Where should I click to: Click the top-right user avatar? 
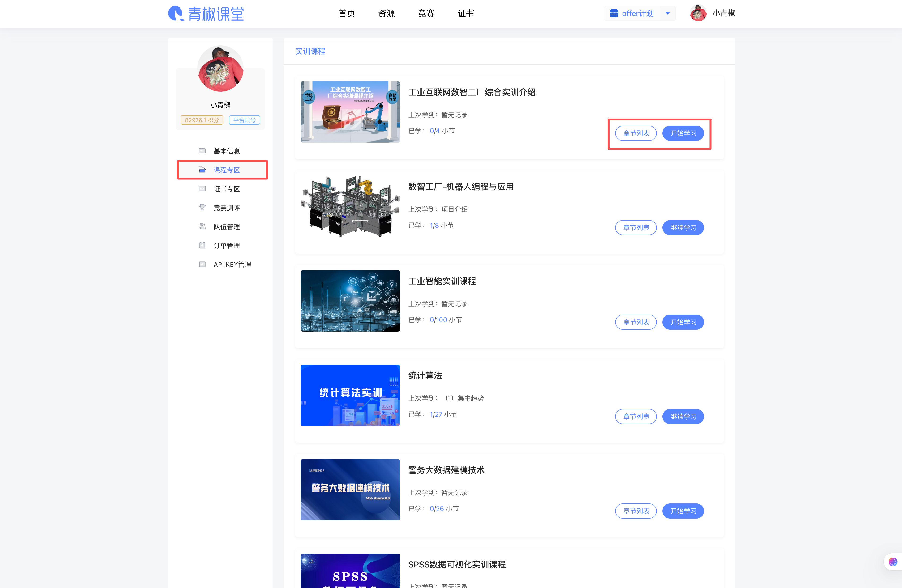[698, 13]
